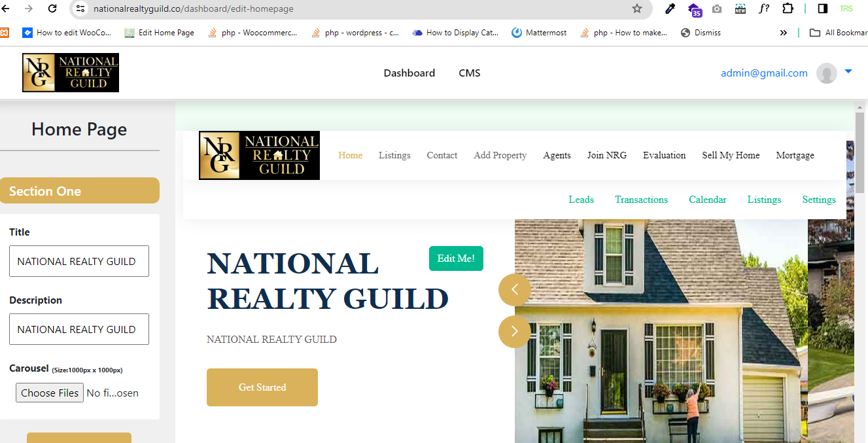This screenshot has height=443, width=868.
Task: Click the Get Started button
Action: tap(262, 387)
